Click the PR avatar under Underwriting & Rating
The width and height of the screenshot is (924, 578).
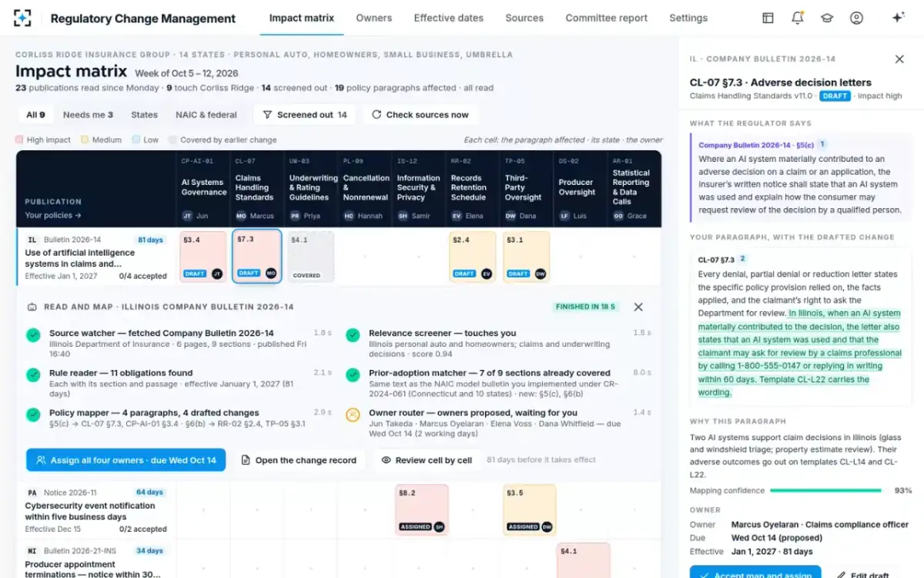click(x=295, y=216)
